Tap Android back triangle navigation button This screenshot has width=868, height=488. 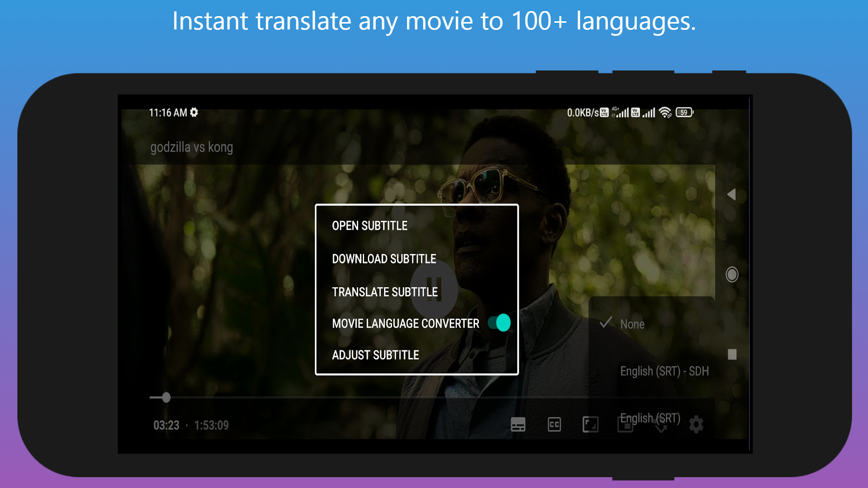pyautogui.click(x=731, y=194)
